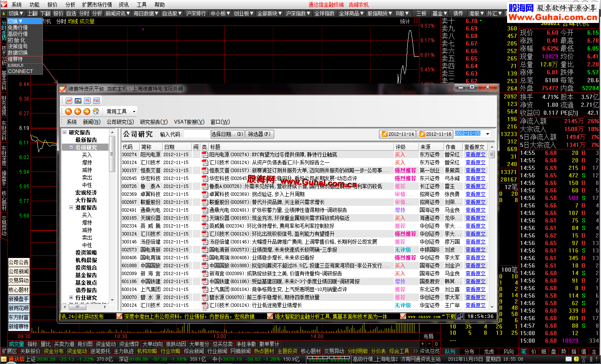601x364 pixels.
Task: Open PDF icon for 通鼎光电 report row
Action: (x=205, y=210)
